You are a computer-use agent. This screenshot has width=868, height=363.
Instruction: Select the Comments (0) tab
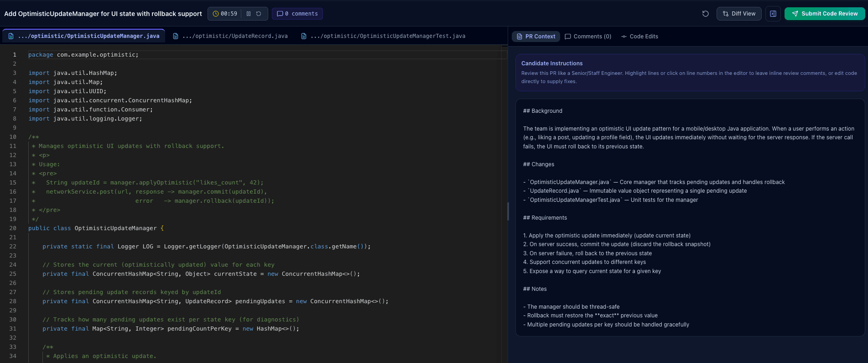coord(588,37)
